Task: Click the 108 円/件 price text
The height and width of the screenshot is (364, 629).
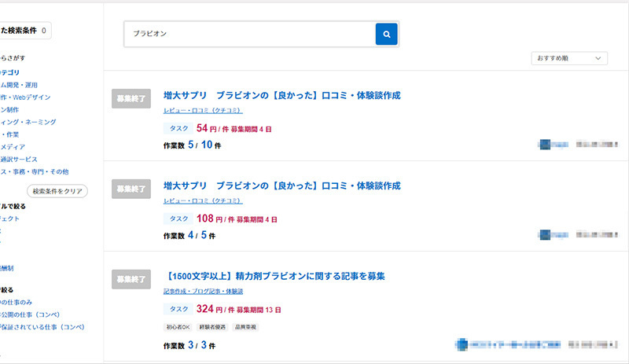Action: point(215,219)
